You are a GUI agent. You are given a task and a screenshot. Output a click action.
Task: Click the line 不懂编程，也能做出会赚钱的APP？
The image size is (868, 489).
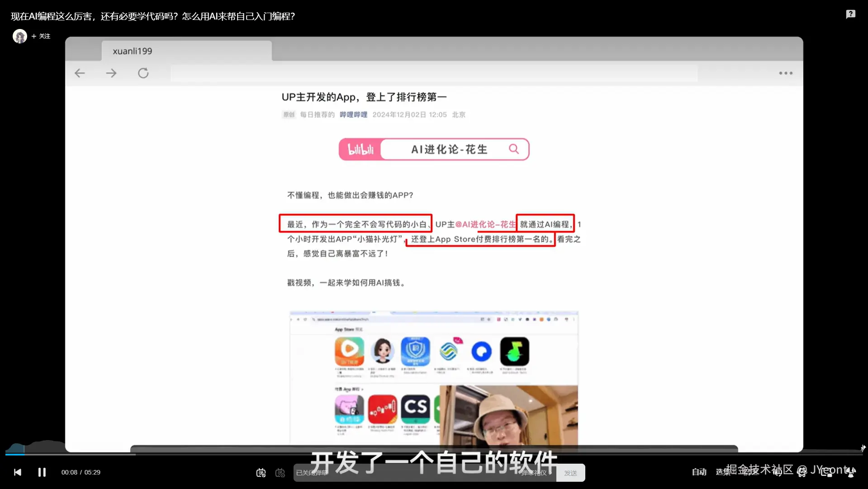pos(350,195)
